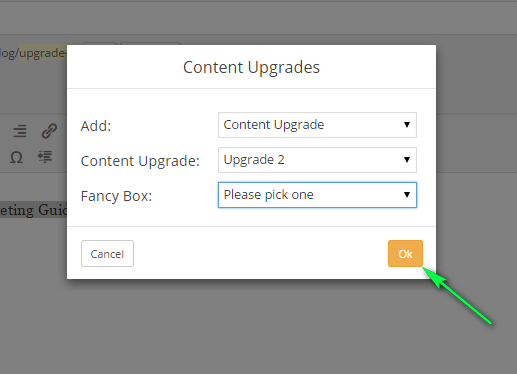The width and height of the screenshot is (517, 374).
Task: Click the 'Content Upgrades' dialog title
Action: [251, 67]
